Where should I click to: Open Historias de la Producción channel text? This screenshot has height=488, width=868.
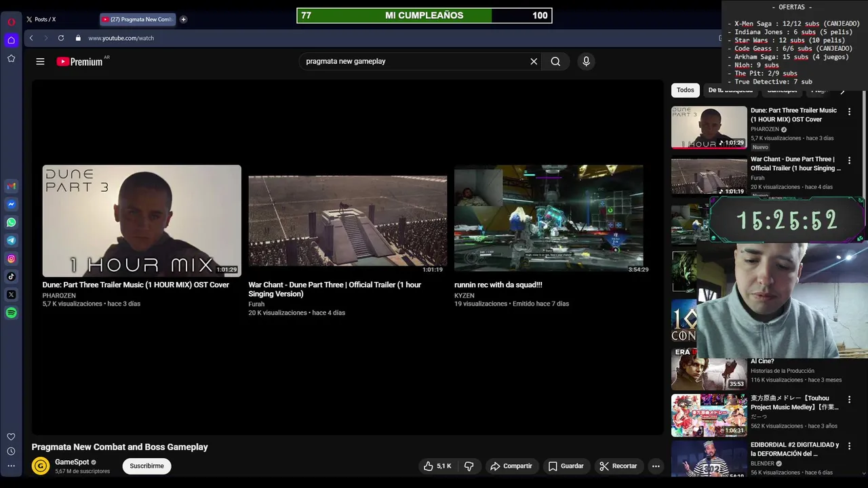pyautogui.click(x=783, y=371)
